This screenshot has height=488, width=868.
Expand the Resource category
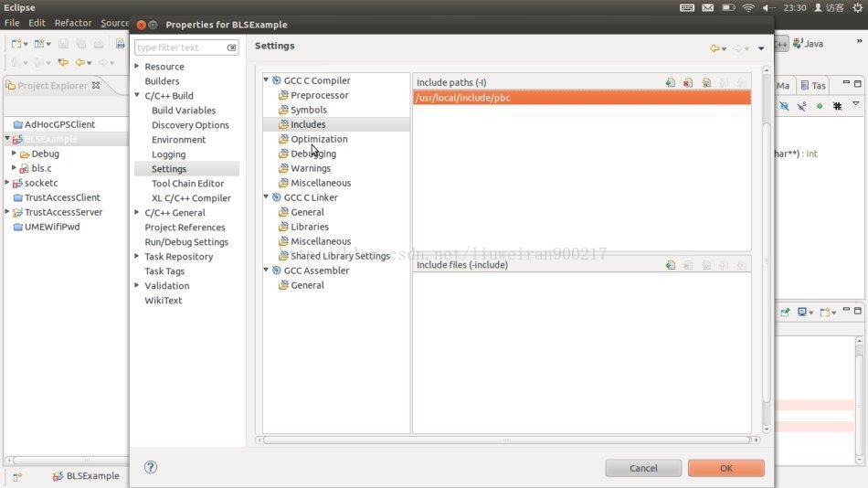[137, 66]
